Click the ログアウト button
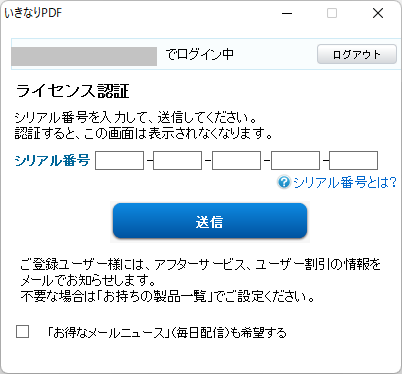402x374 pixels. coord(357,54)
